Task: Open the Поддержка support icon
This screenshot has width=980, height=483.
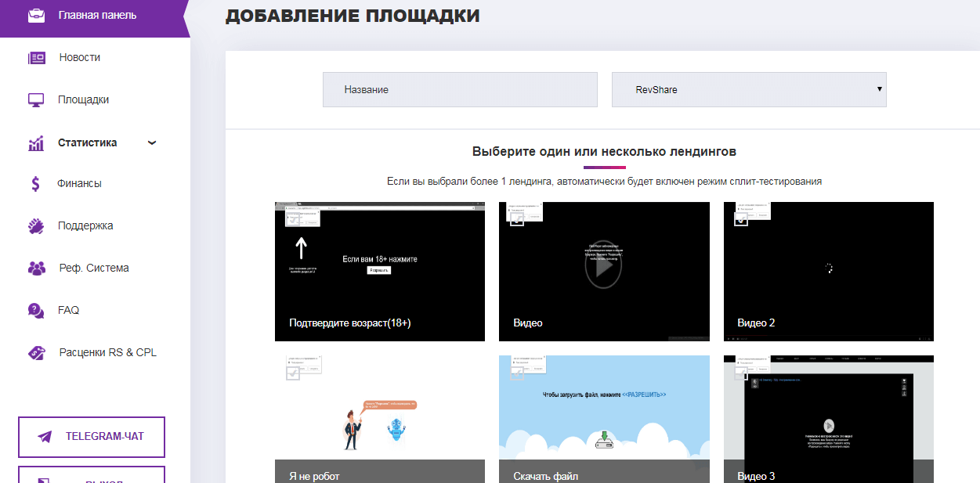Action: tap(35, 225)
